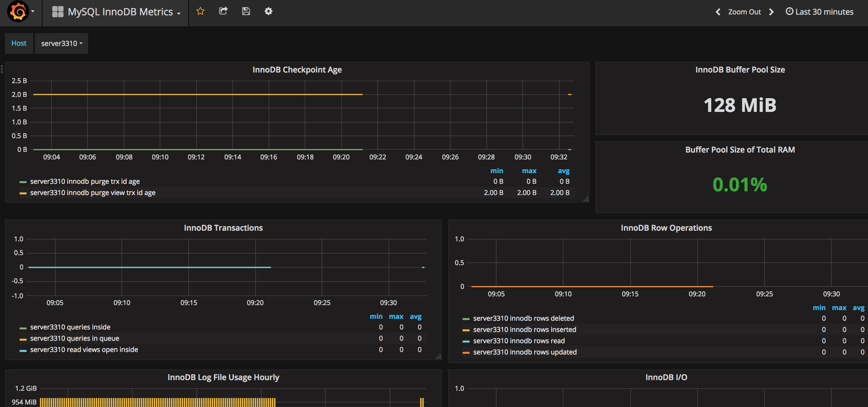The height and width of the screenshot is (407, 868).
Task: Sort Checkpoint Age legend by avg
Action: tap(563, 171)
